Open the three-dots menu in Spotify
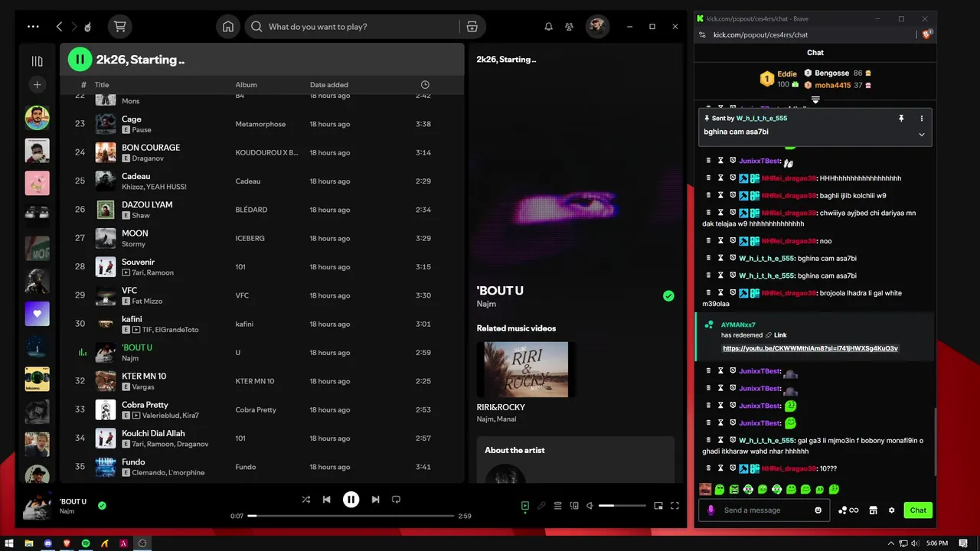The height and width of the screenshot is (551, 980). point(33,26)
